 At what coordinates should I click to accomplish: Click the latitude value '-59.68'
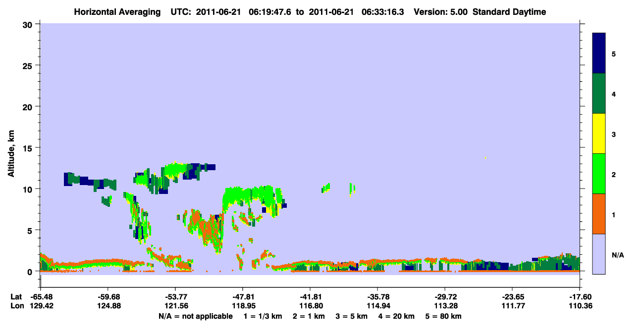(x=108, y=297)
